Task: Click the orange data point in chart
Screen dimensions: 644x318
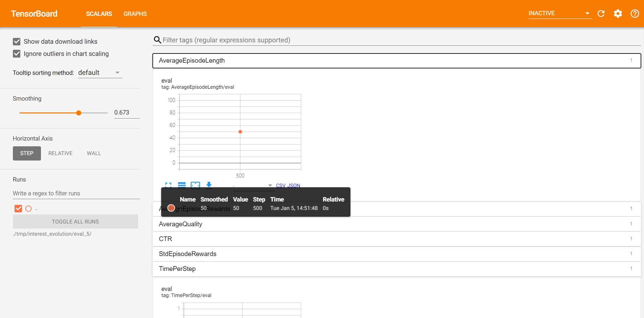Action: pyautogui.click(x=240, y=132)
